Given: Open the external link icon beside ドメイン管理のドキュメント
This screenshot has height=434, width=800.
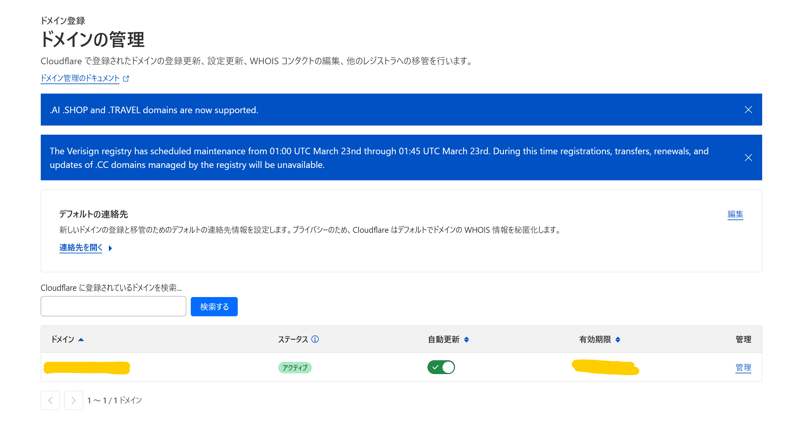Looking at the screenshot, I should [x=126, y=78].
